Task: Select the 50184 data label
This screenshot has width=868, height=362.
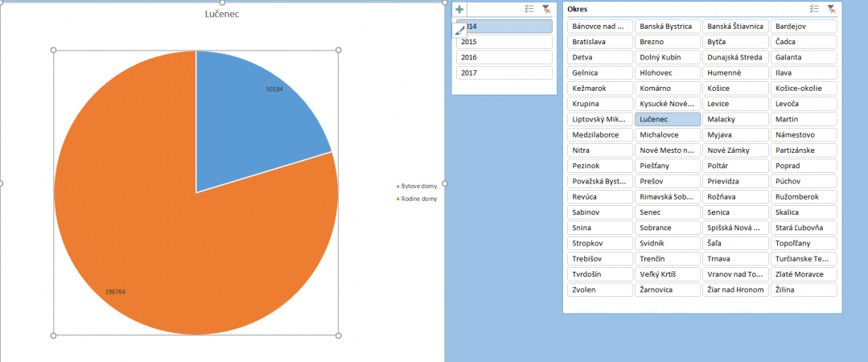Action: click(274, 89)
